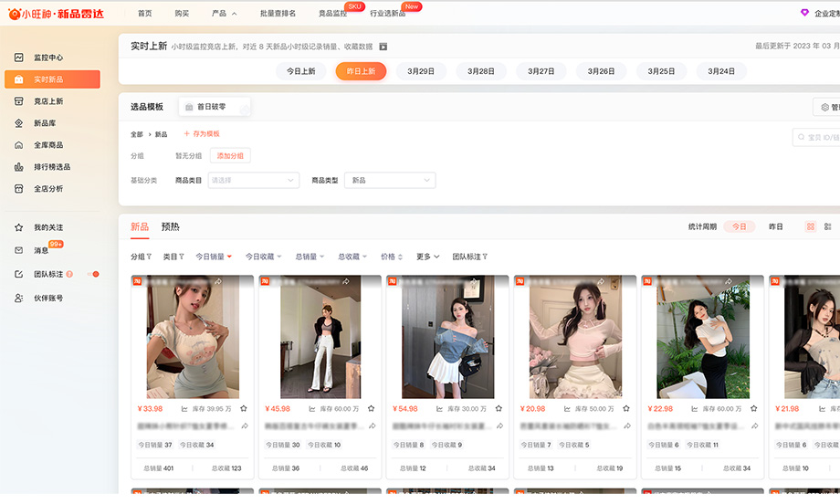Open the 商品类型 dropdown showing 新品
This screenshot has width=840, height=504.
[x=390, y=181]
